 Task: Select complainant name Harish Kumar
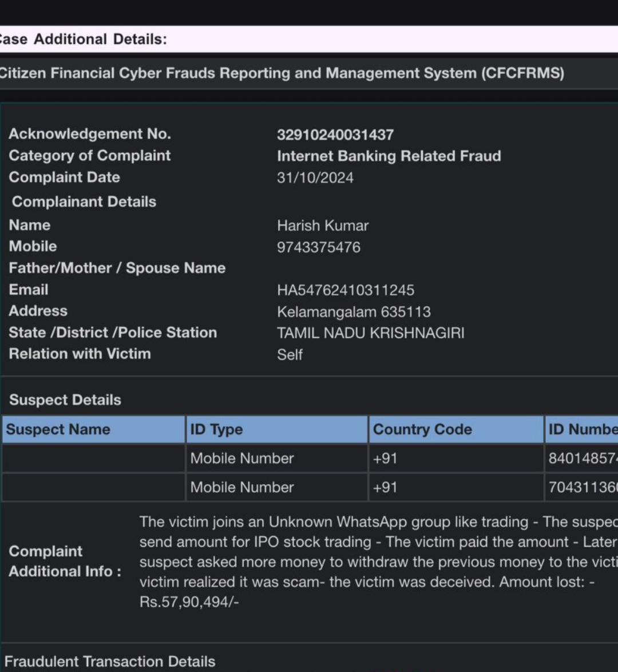[322, 226]
